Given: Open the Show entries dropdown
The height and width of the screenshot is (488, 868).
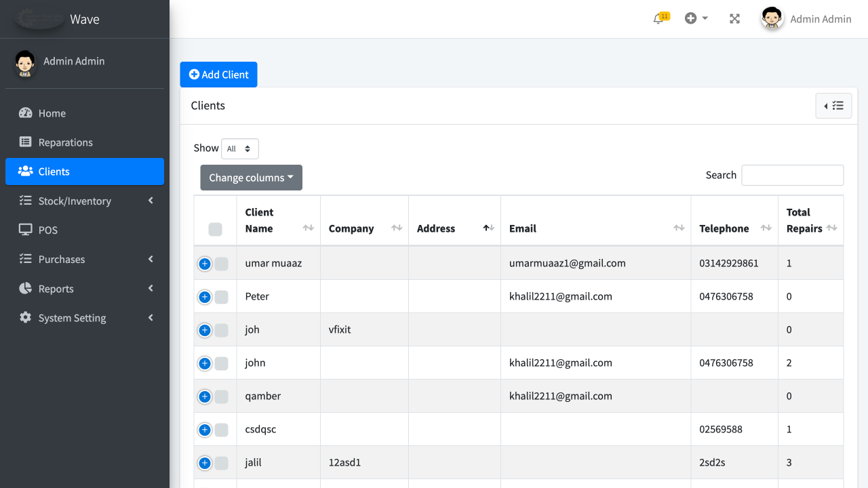Looking at the screenshot, I should [240, 148].
